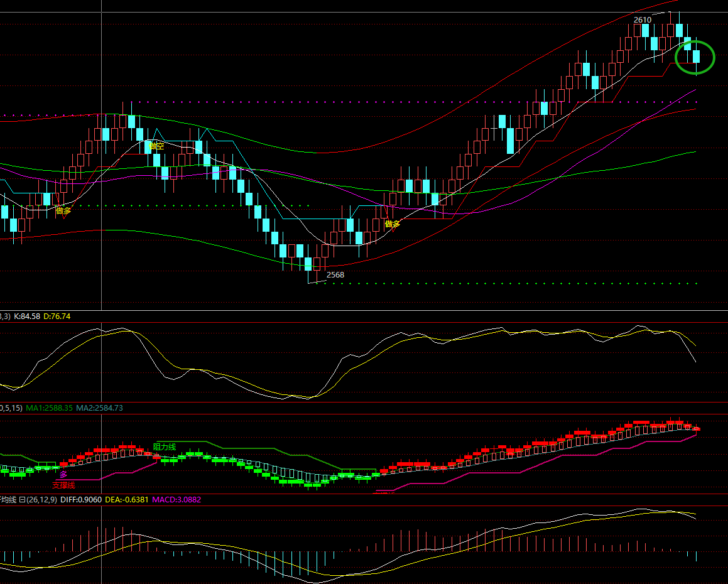Click the D:76.74 indicator value
Viewport: 728px width, 584px height.
[57, 316]
